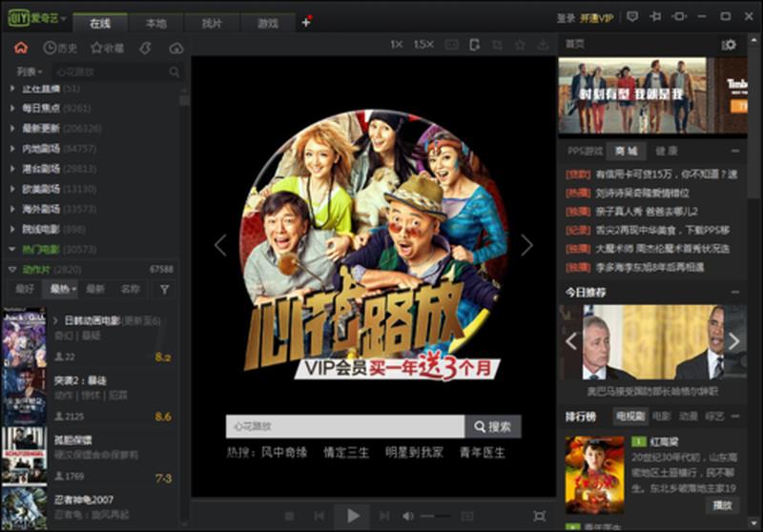The image size is (763, 532).
Task: Adjust the volume slider in playback bar
Action: [435, 516]
